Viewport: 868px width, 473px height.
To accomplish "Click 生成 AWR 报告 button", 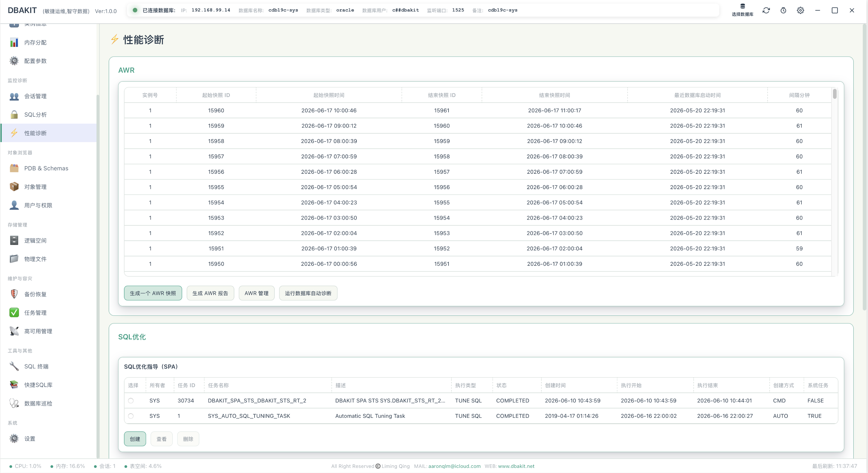I will (x=210, y=293).
